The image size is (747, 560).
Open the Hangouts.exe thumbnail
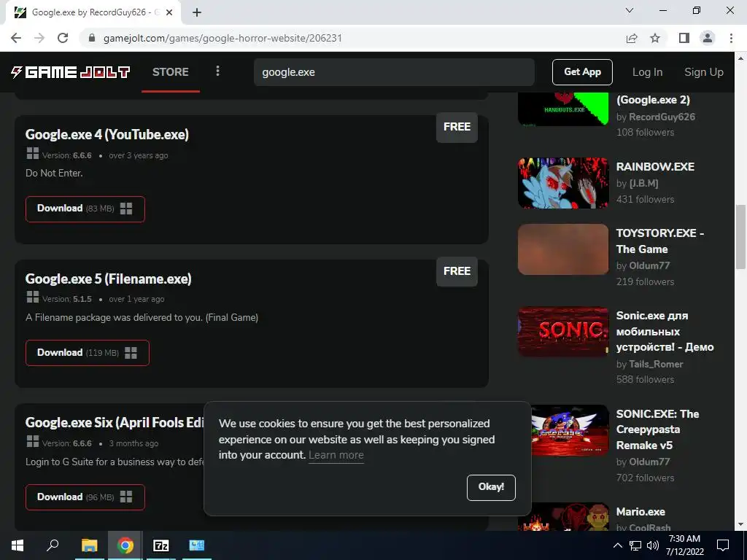coord(563,109)
